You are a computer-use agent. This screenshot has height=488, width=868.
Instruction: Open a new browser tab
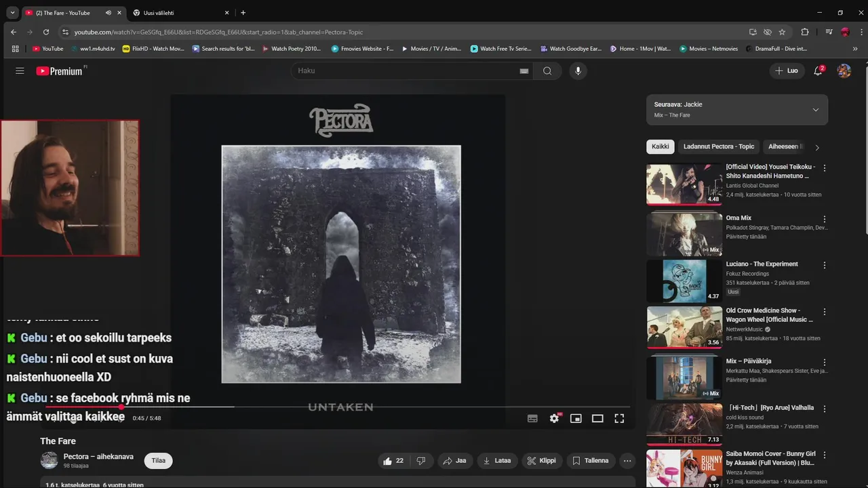pos(243,13)
